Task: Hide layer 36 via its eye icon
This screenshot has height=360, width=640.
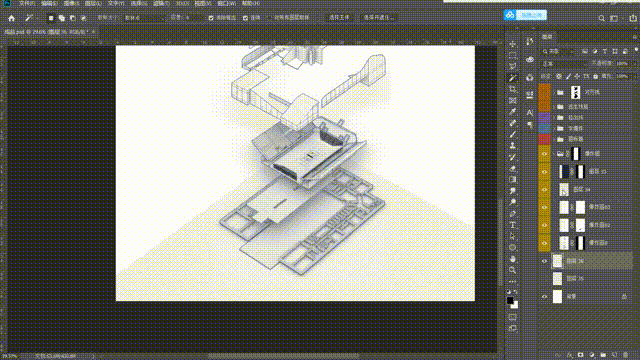Action: click(544, 261)
